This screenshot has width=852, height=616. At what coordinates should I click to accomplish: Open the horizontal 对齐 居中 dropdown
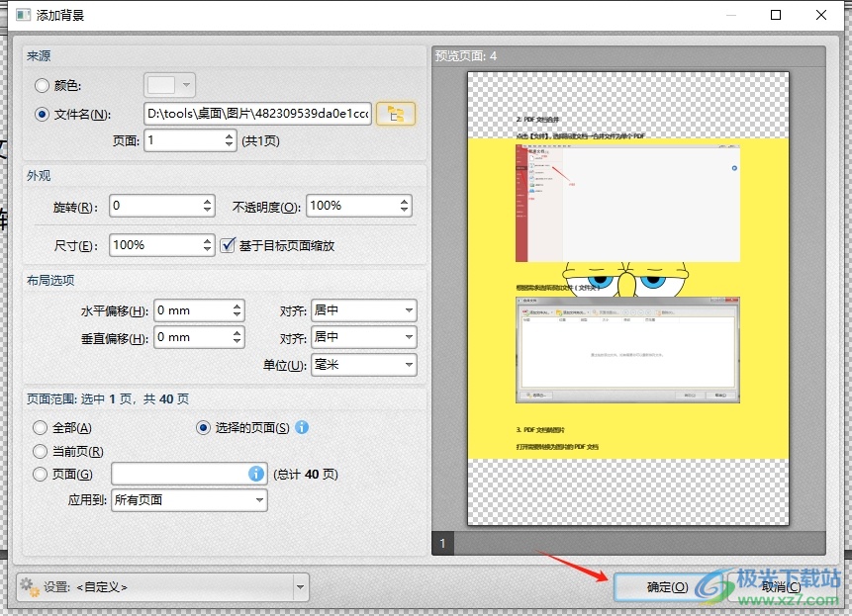pyautogui.click(x=364, y=310)
